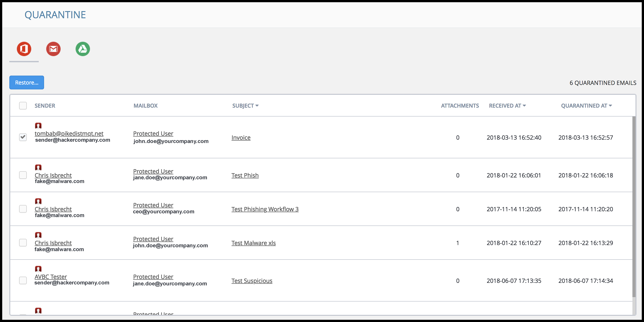Screen dimensions: 644x322
Task: Select the Test Malware xls checkbox
Action: pos(23,243)
